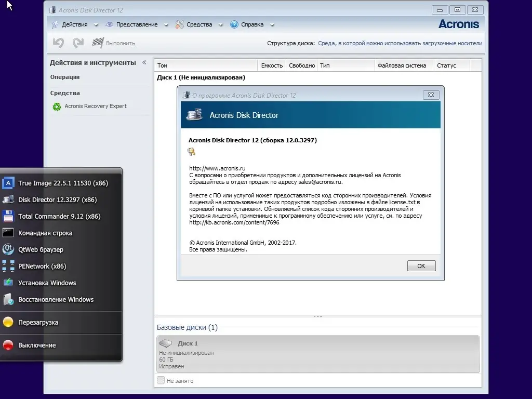Click the Redo arrow in the toolbar
The height and width of the screenshot is (399, 532).
78,43
